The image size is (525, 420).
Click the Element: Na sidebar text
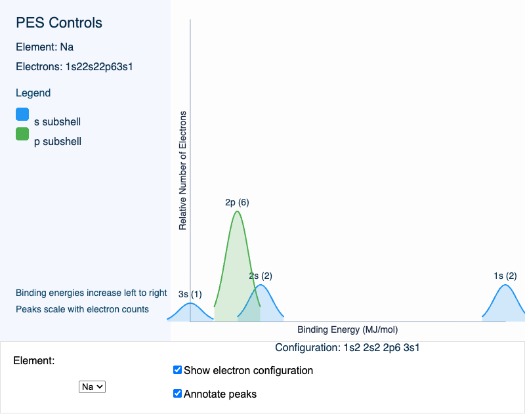coord(49,47)
